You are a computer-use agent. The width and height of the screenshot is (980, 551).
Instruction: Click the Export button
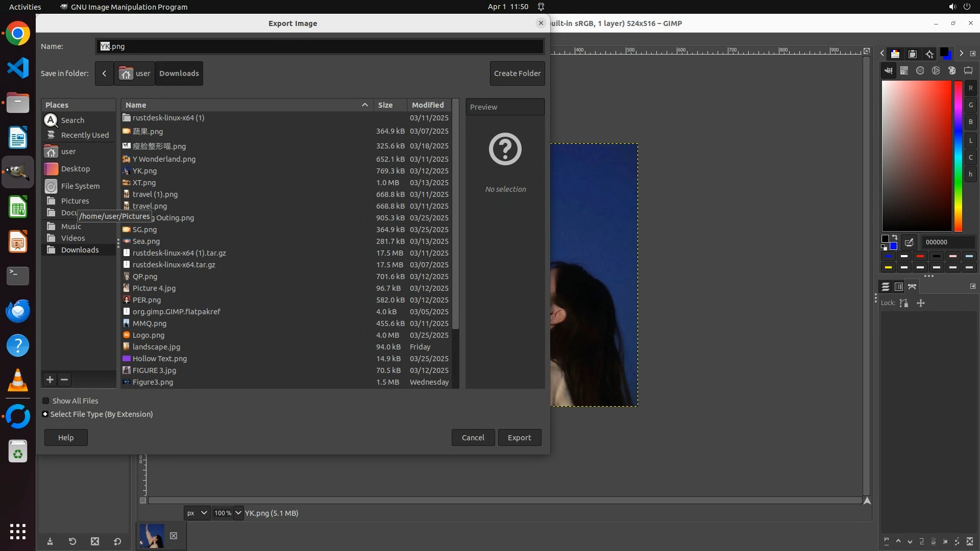519,438
